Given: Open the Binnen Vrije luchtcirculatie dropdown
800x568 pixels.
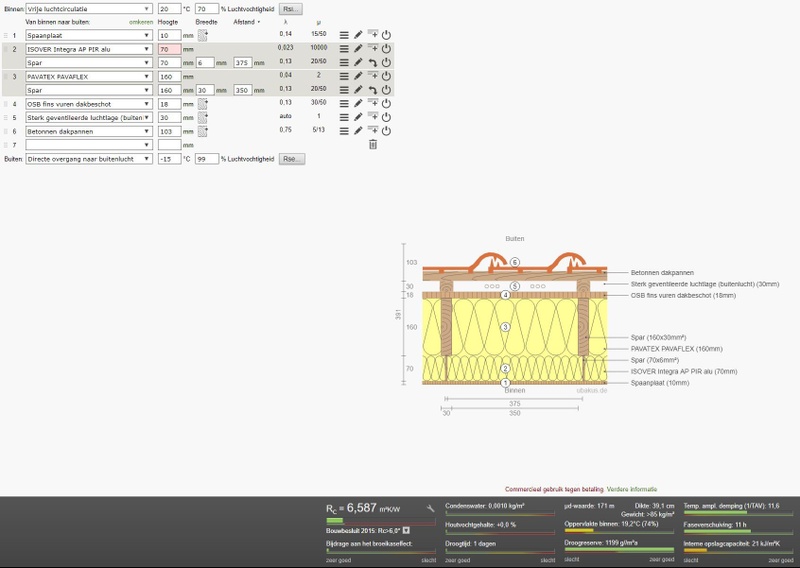Looking at the screenshot, I should pyautogui.click(x=89, y=9).
